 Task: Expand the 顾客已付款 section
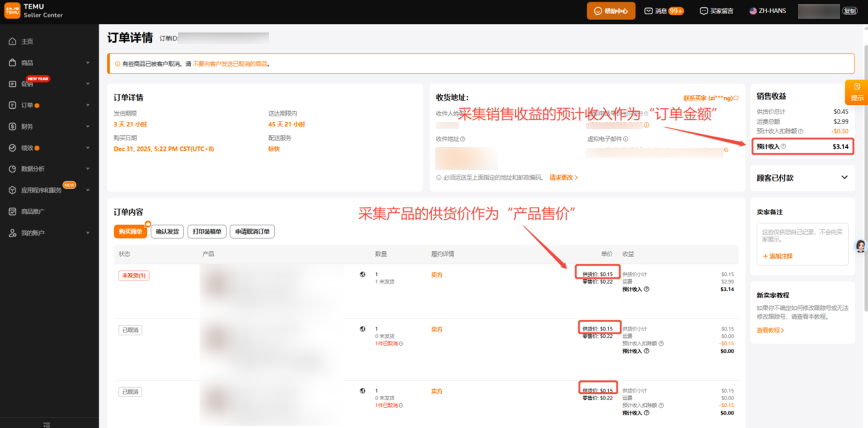tap(844, 178)
